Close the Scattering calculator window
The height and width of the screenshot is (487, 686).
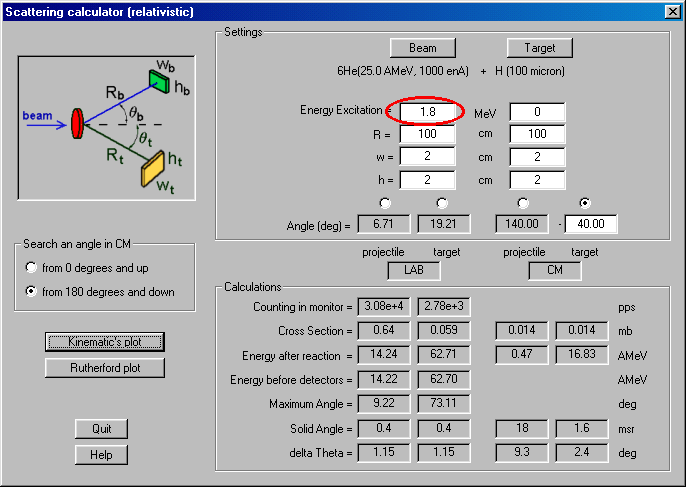672,11
